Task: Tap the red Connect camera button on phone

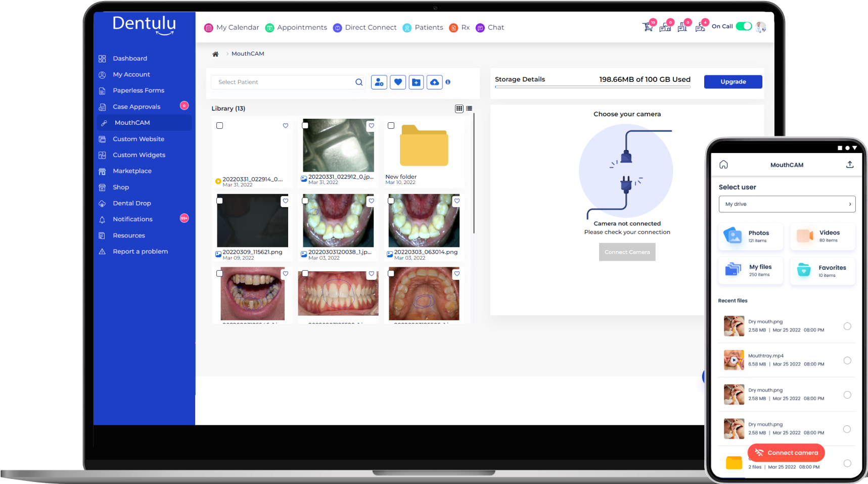Action: click(786, 453)
